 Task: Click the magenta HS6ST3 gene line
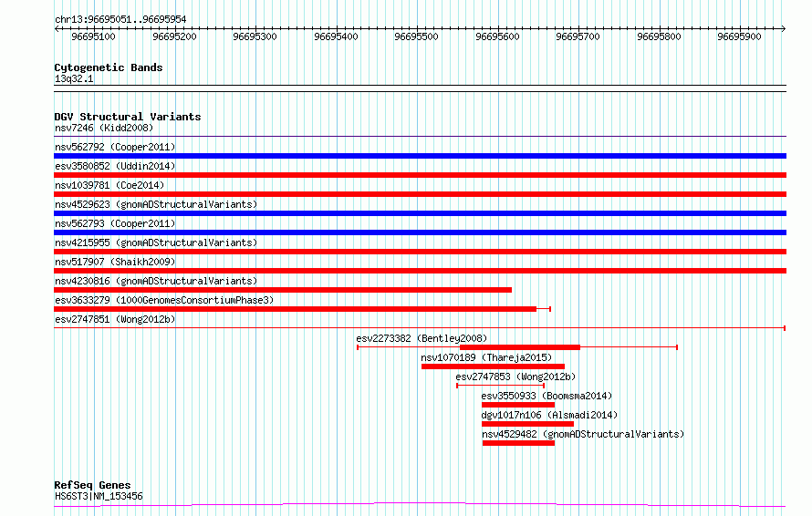pyautogui.click(x=420, y=505)
